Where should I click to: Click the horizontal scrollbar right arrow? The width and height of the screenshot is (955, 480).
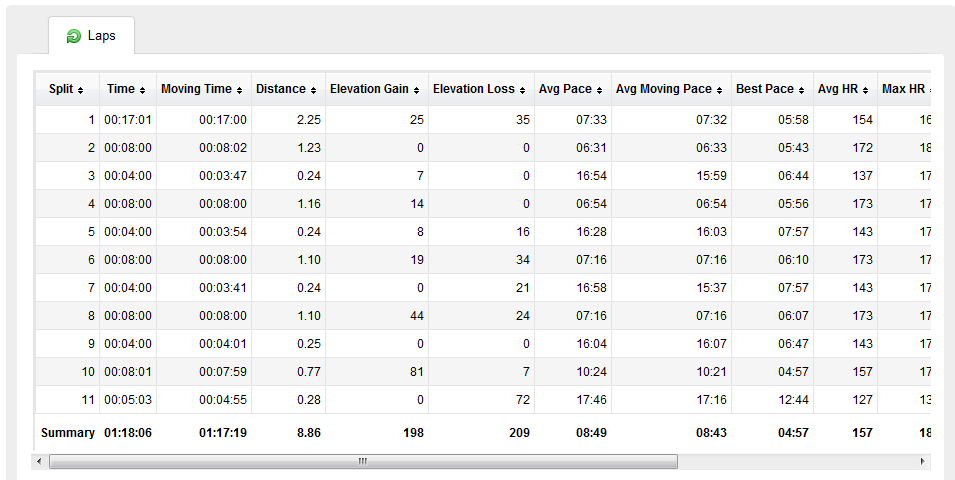(923, 461)
